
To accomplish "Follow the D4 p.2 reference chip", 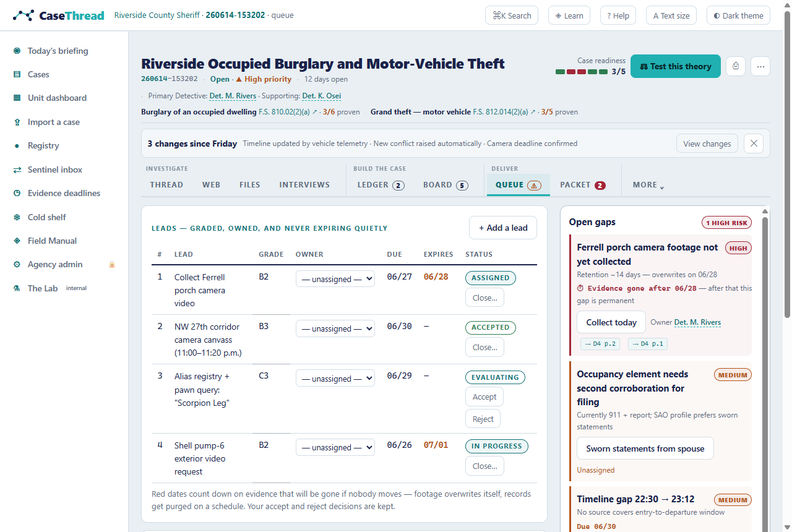I will pos(600,344).
